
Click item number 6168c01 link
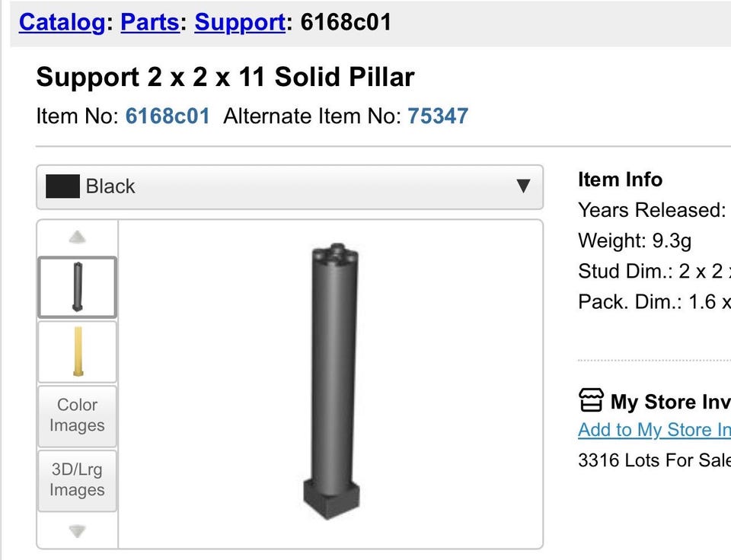tap(167, 116)
